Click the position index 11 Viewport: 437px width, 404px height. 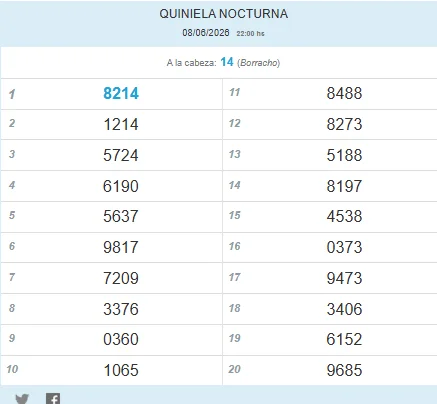point(234,92)
